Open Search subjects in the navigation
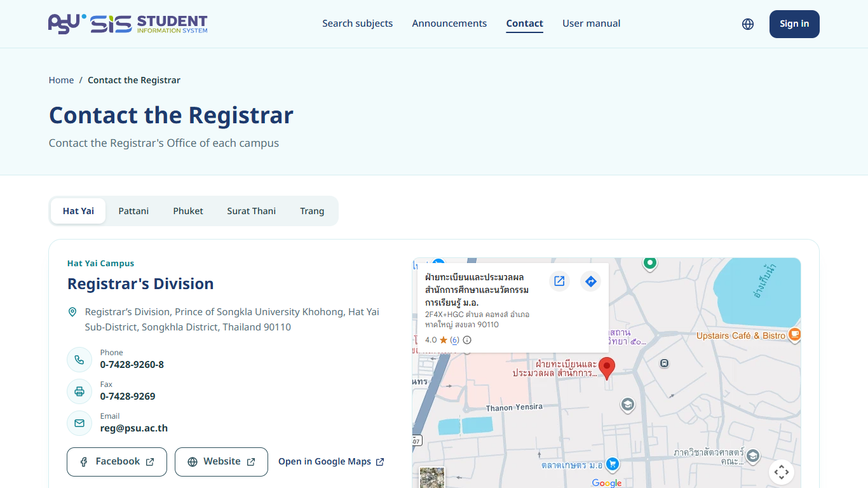The width and height of the screenshot is (868, 488). click(x=358, y=24)
